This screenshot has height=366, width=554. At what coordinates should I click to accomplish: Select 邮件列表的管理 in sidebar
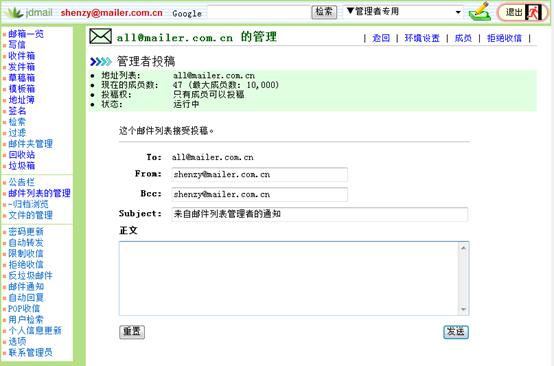(x=39, y=193)
